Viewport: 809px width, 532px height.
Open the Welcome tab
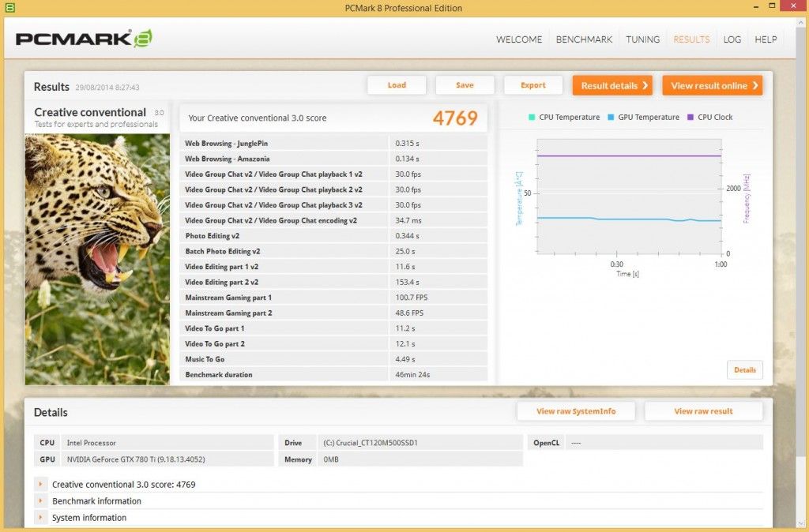(519, 39)
